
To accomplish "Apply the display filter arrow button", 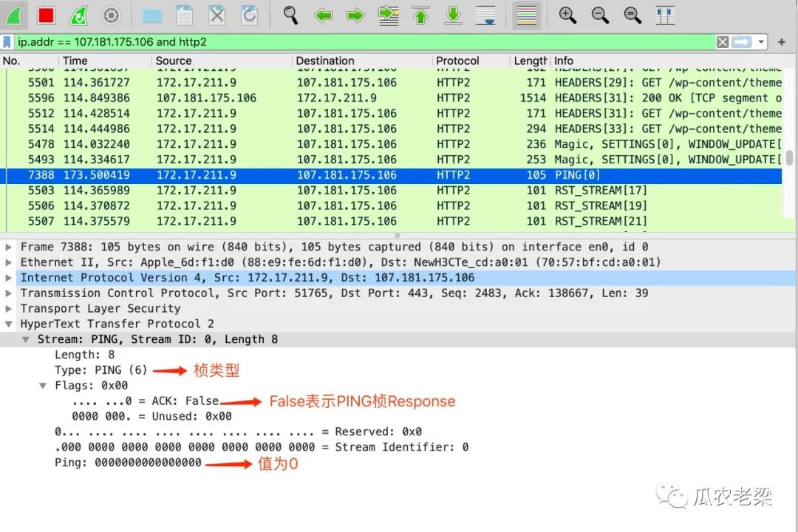I will (742, 41).
